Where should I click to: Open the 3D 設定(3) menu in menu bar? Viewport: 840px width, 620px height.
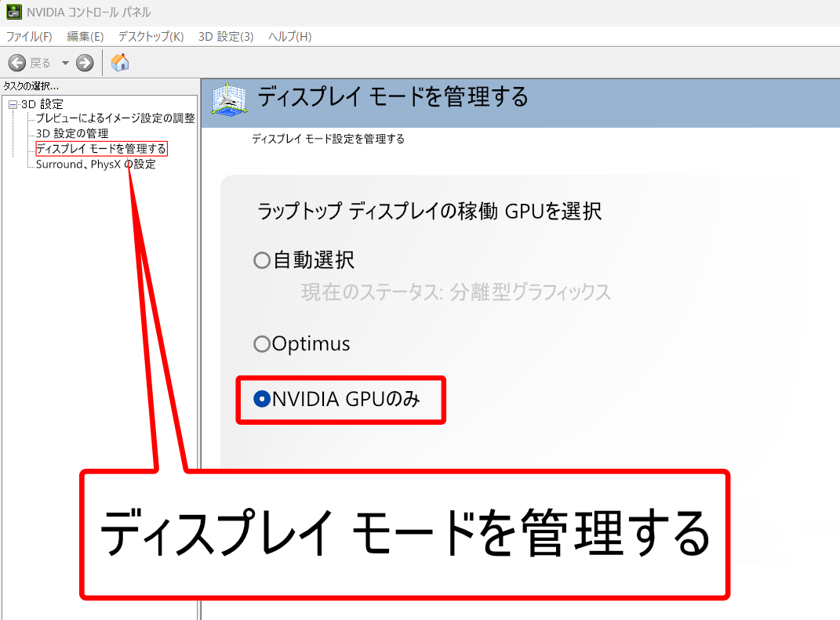pos(225,37)
